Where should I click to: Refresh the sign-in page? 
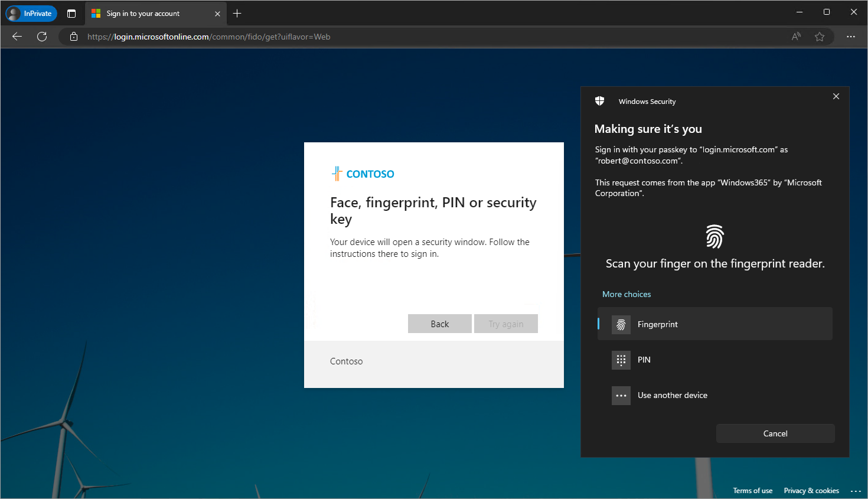coord(41,36)
